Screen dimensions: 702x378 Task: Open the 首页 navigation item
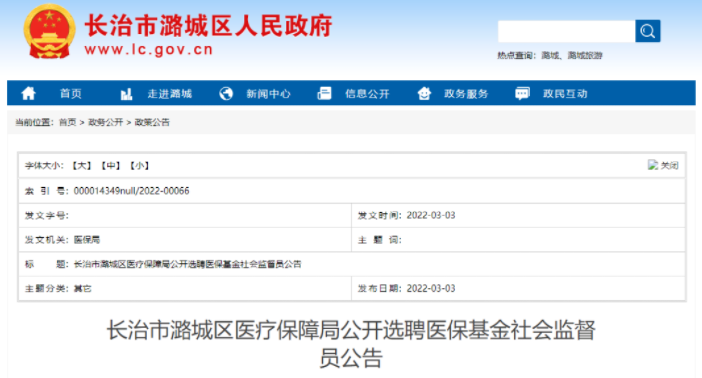[x=71, y=94]
